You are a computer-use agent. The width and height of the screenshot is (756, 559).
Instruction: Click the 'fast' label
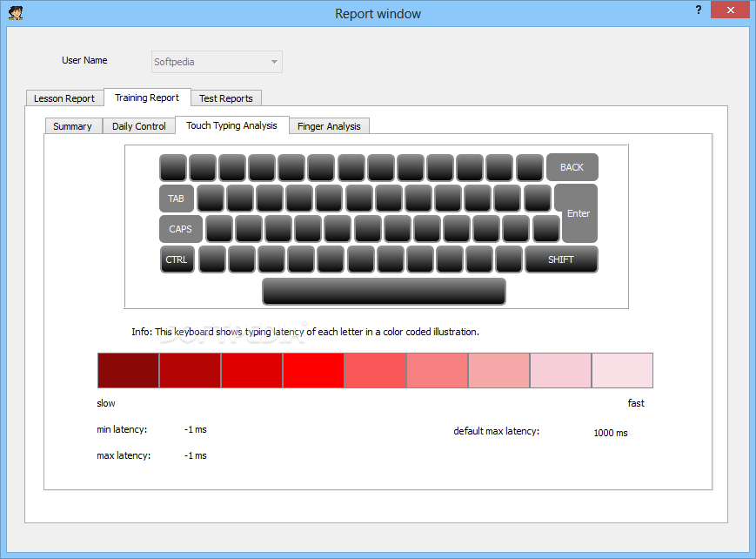coord(636,403)
